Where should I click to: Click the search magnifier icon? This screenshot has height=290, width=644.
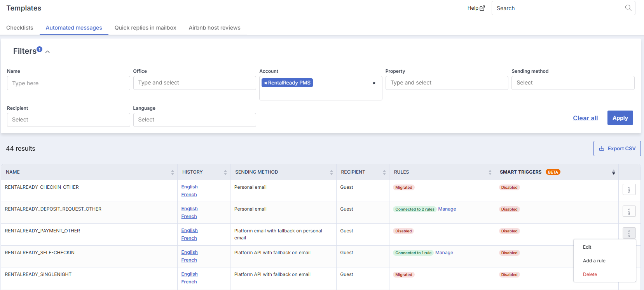tap(628, 8)
